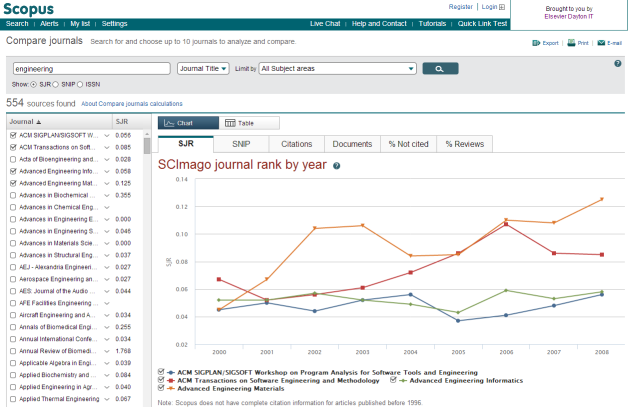Image resolution: width=628 pixels, height=407 pixels.
Task: Click the journal list scrollbar thumb
Action: pos(147,146)
